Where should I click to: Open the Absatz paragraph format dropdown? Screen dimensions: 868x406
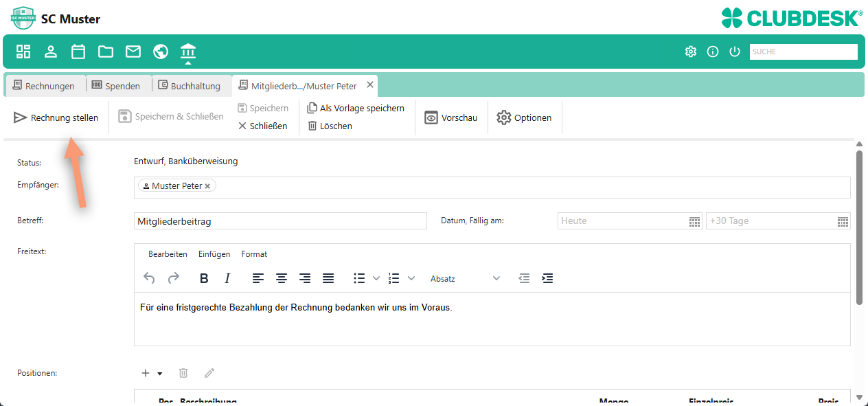point(465,278)
